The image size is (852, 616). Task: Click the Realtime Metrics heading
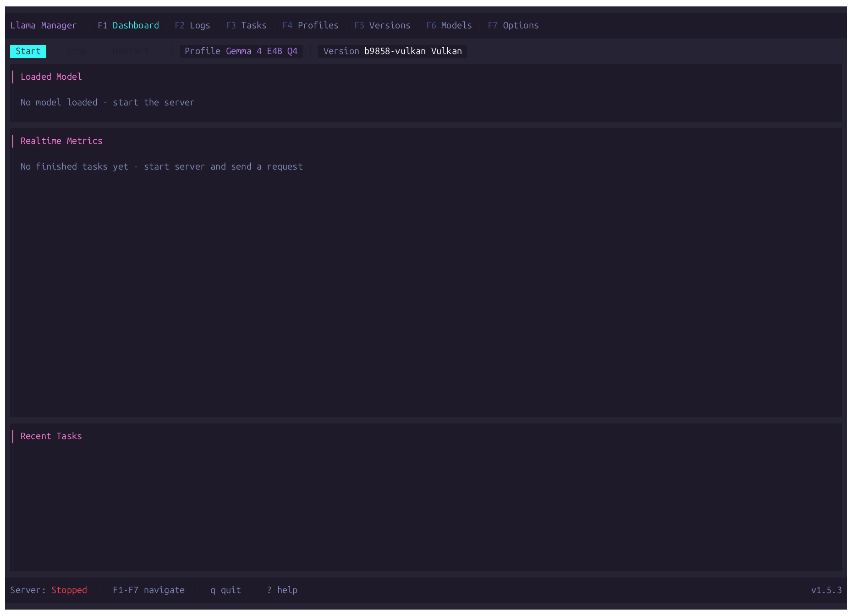(x=61, y=141)
